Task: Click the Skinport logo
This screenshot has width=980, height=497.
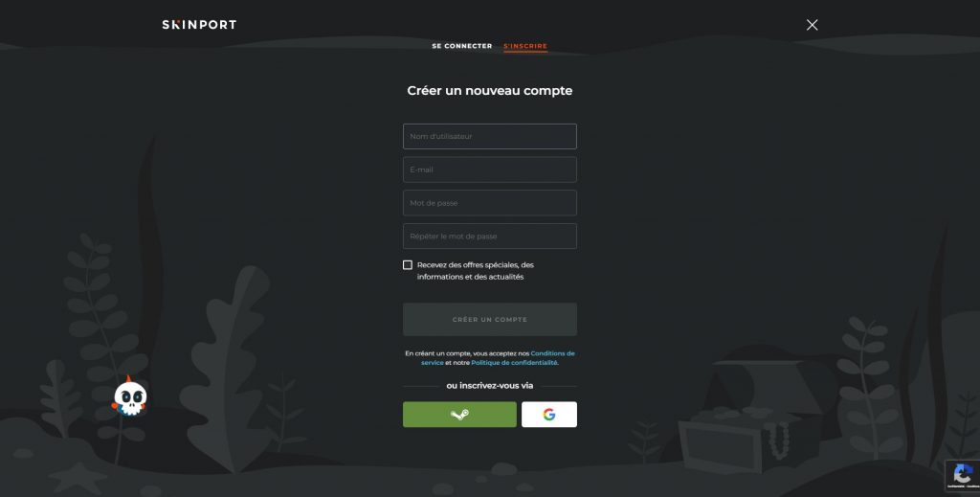Action: tap(199, 25)
